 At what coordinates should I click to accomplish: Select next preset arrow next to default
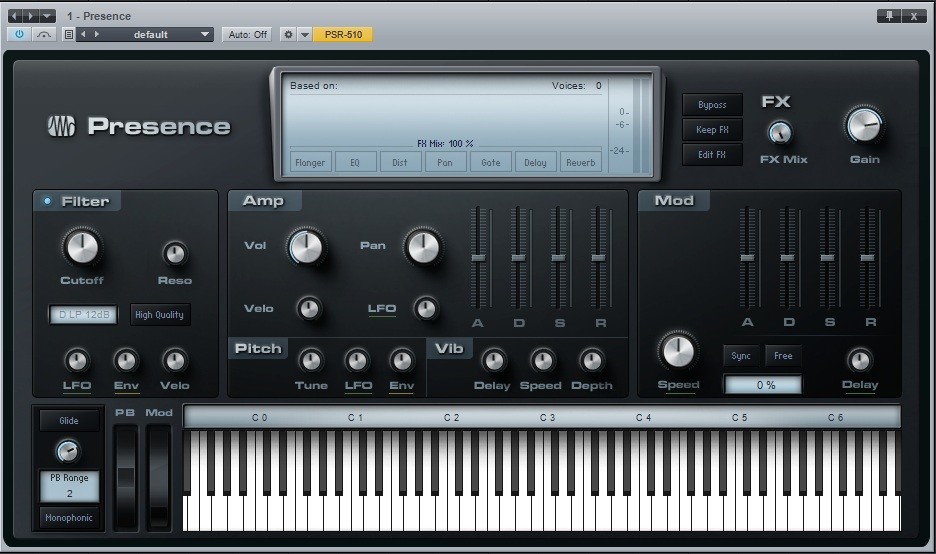[97, 35]
